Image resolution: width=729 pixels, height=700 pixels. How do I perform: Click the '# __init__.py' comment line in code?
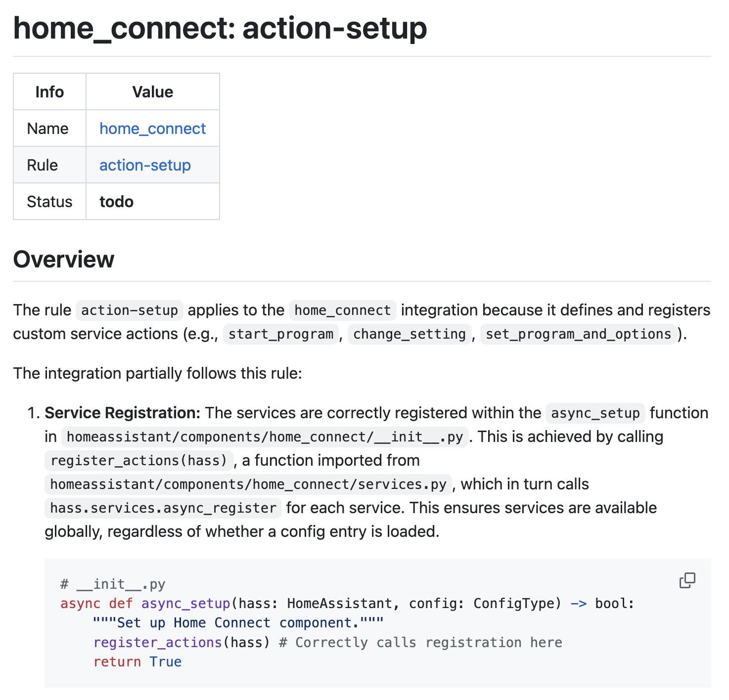click(113, 584)
